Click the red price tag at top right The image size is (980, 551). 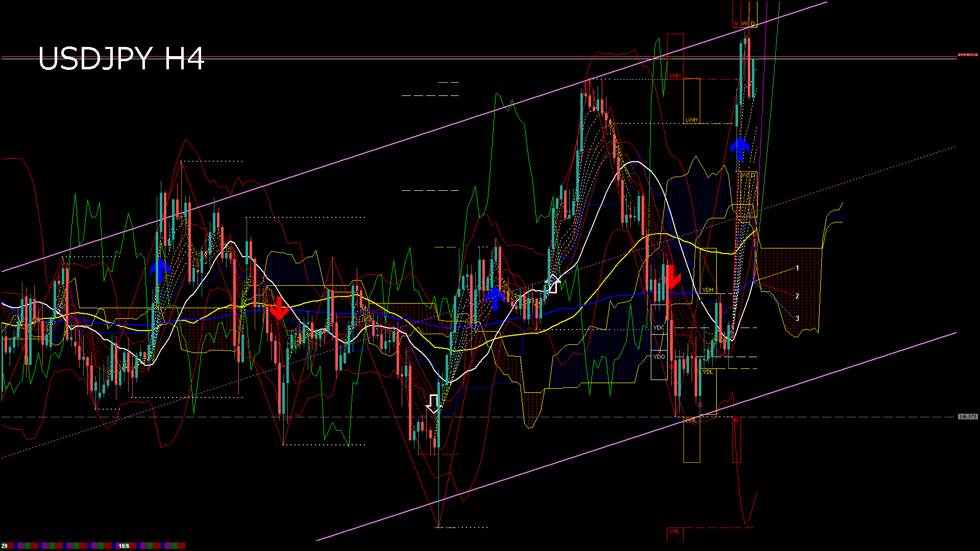pyautogui.click(x=967, y=55)
